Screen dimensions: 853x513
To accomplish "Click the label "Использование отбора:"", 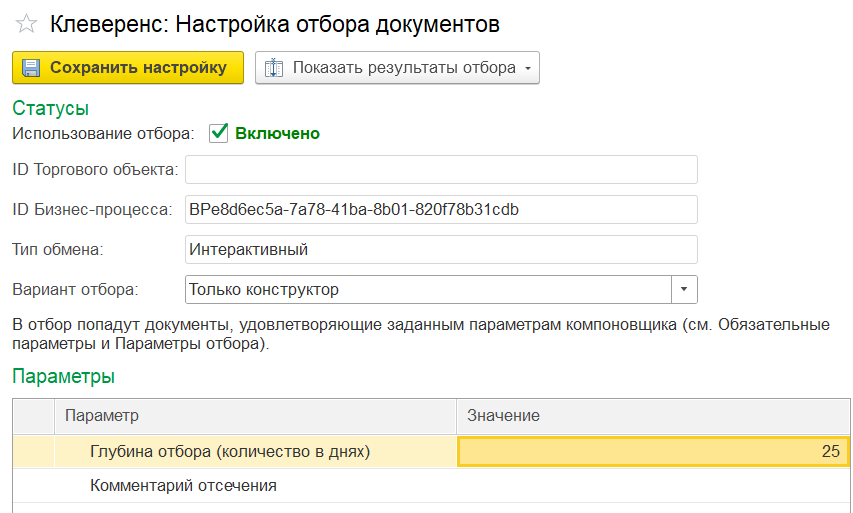I will 103,133.
